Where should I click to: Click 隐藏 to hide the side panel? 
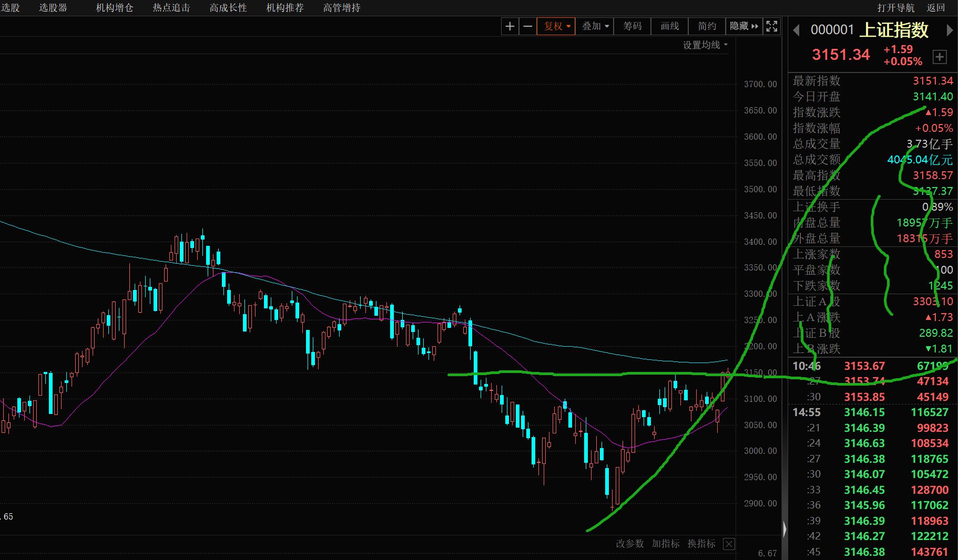point(744,26)
